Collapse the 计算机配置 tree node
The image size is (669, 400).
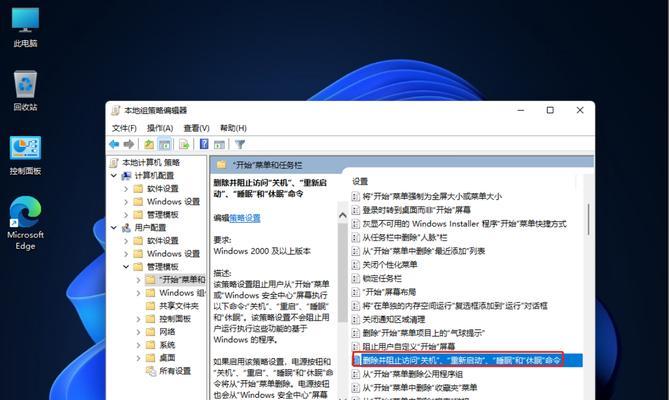pyautogui.click(x=114, y=176)
